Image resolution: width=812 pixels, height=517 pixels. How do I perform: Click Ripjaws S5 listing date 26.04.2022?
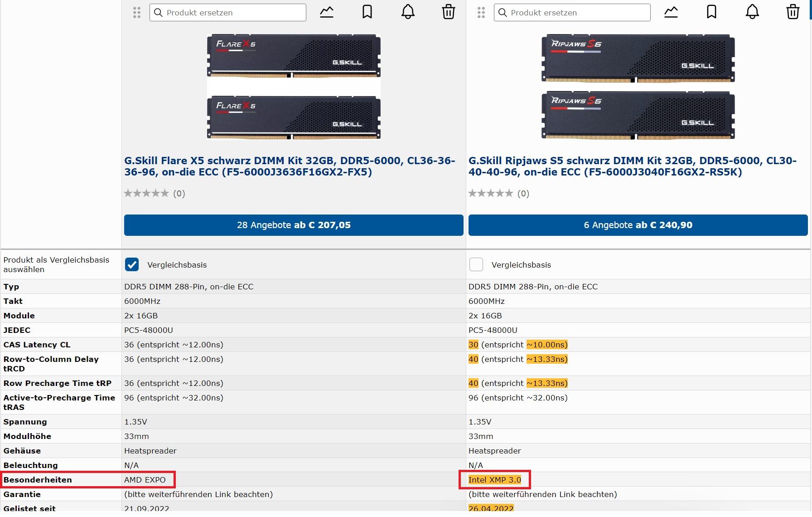pos(491,508)
